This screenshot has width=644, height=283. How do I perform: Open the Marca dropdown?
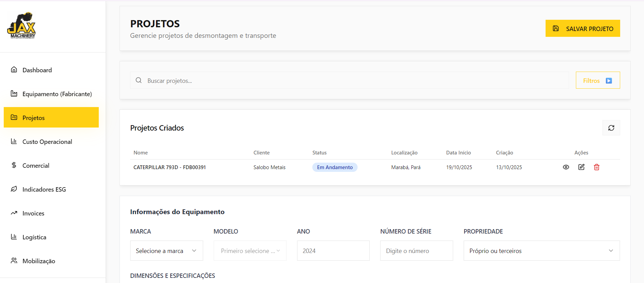pyautogui.click(x=167, y=251)
